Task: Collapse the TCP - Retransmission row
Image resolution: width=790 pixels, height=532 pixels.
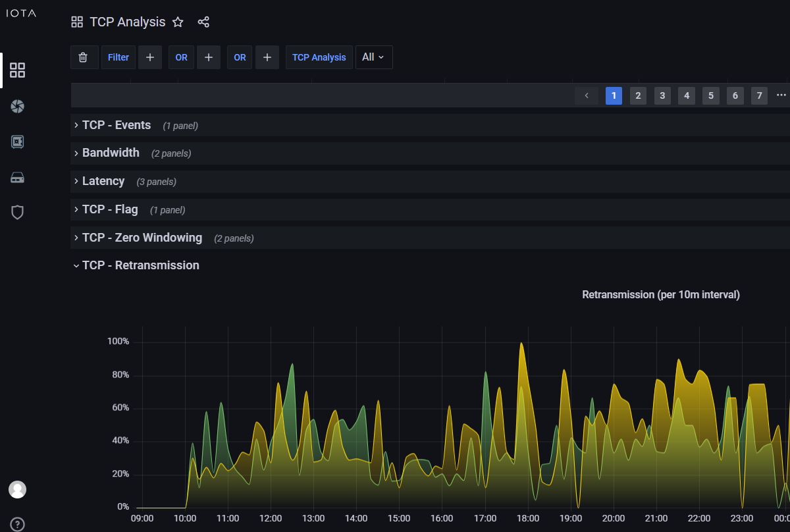Action: pyautogui.click(x=140, y=265)
